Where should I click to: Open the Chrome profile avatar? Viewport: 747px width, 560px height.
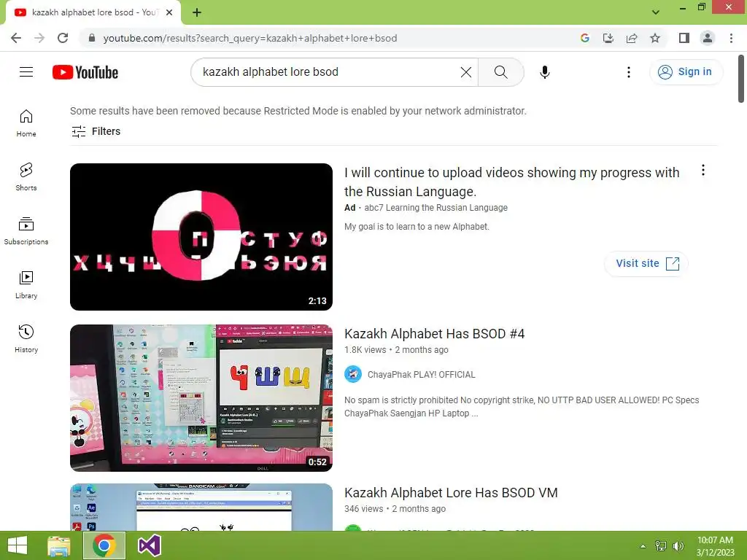pos(708,38)
